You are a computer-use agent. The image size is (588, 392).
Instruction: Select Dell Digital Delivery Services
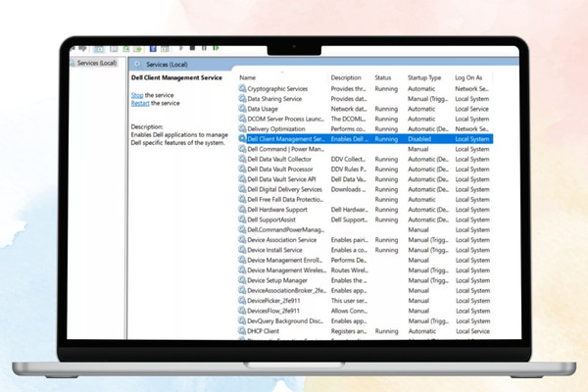284,189
